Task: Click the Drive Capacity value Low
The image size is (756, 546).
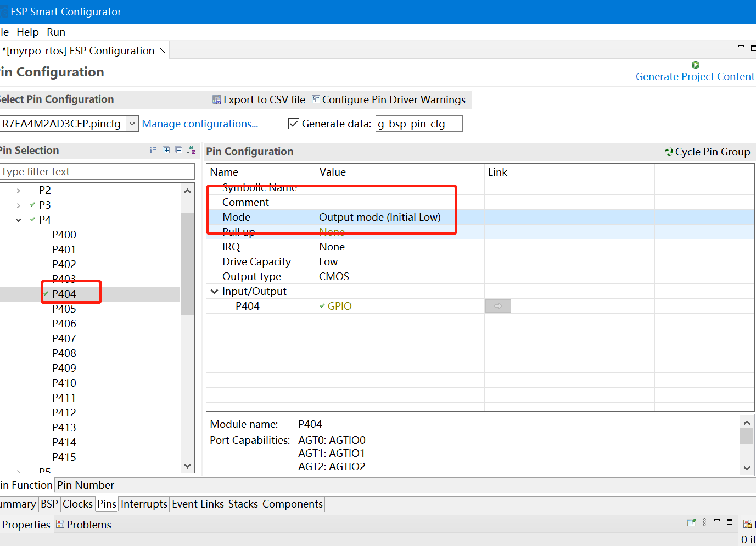Action: [x=328, y=261]
